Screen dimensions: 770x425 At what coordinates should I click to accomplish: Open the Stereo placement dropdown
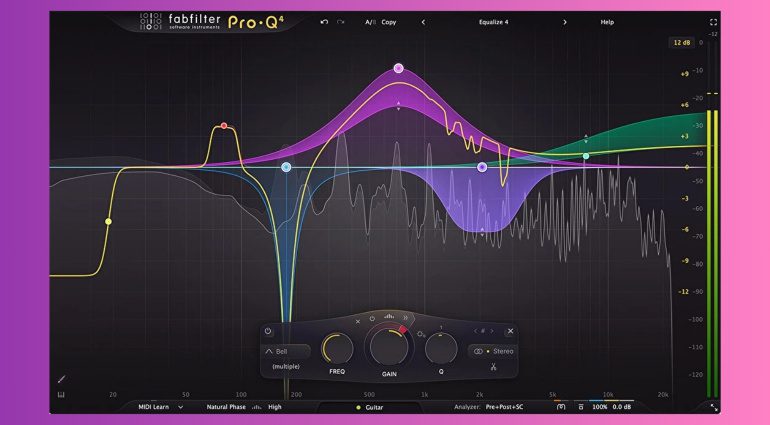[x=491, y=351]
